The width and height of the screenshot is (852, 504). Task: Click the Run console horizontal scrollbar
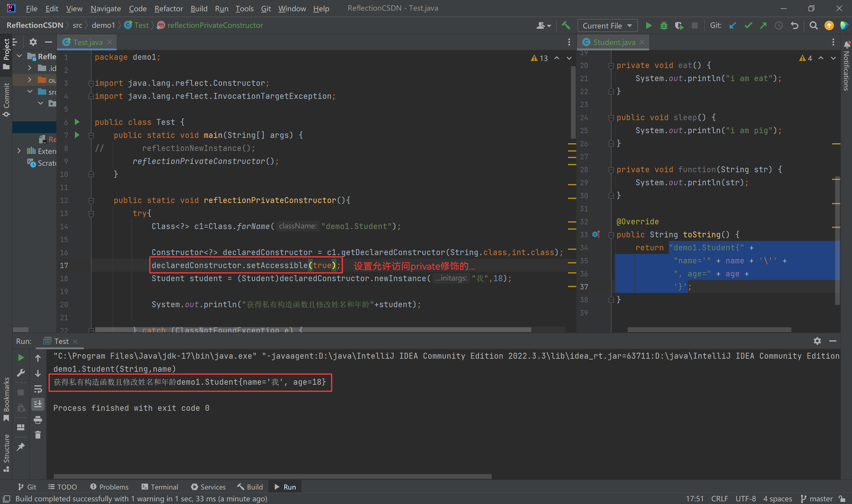coord(272,476)
